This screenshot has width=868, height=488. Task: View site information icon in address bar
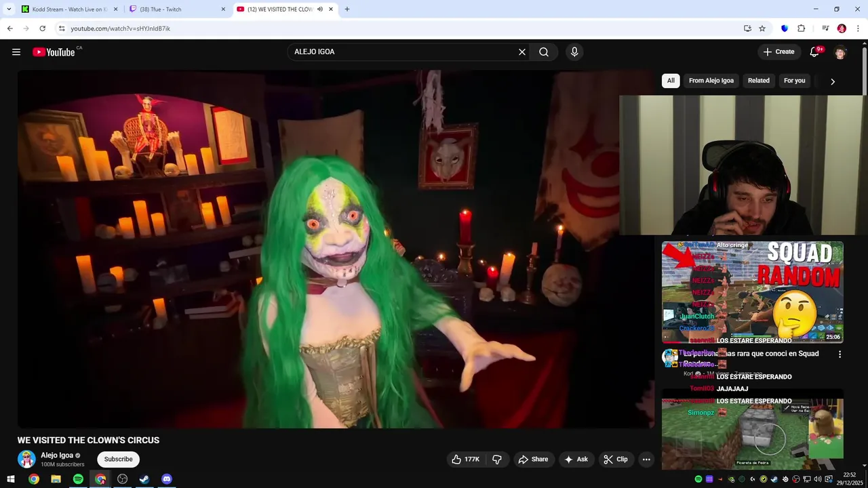pos(62,28)
